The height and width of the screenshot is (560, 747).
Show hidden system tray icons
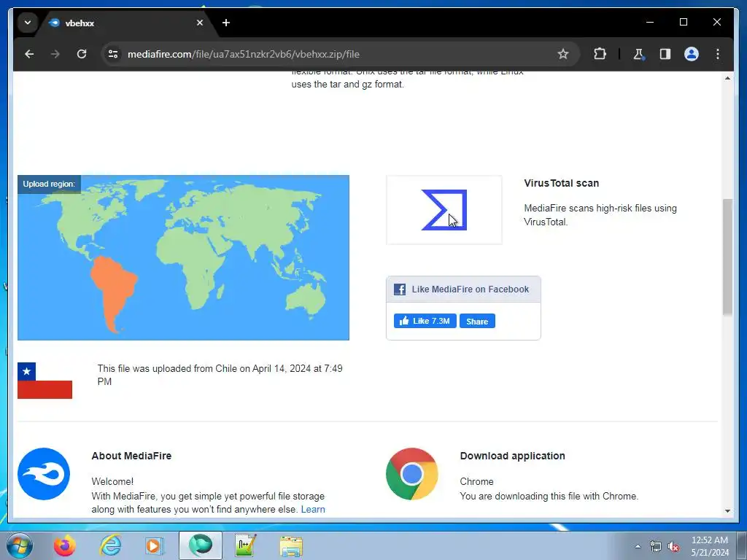(638, 546)
